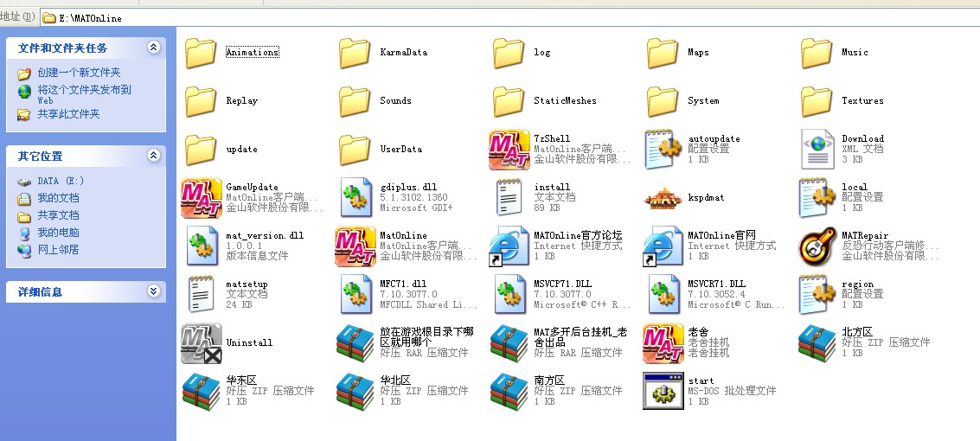
Task: Select the MATOnline官网 internet shortcut
Action: [663, 246]
